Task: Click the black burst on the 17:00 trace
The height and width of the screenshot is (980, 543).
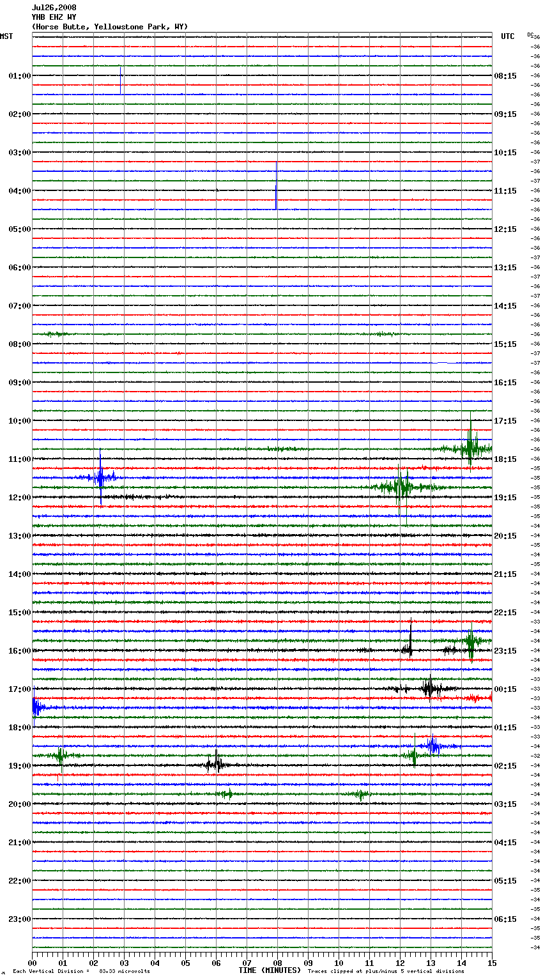Action: coord(429,689)
